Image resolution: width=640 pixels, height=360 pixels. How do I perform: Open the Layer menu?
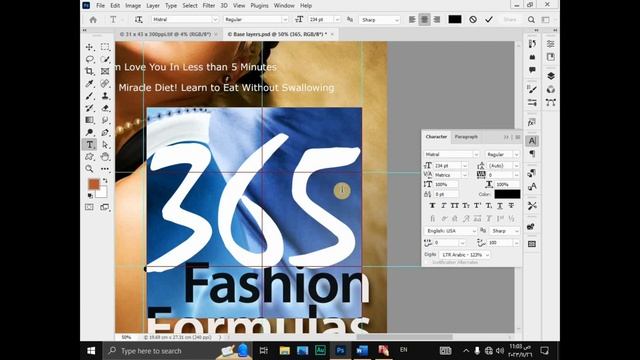tap(153, 6)
